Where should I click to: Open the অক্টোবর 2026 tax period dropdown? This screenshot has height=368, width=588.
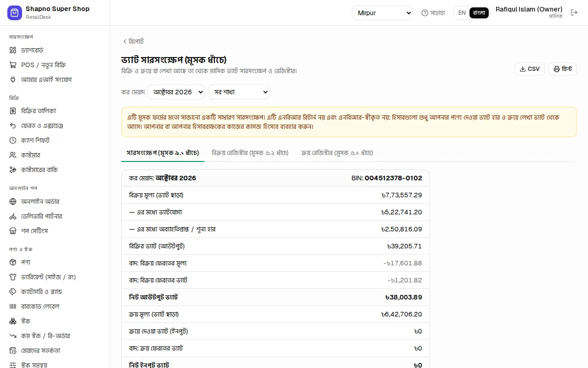[176, 92]
